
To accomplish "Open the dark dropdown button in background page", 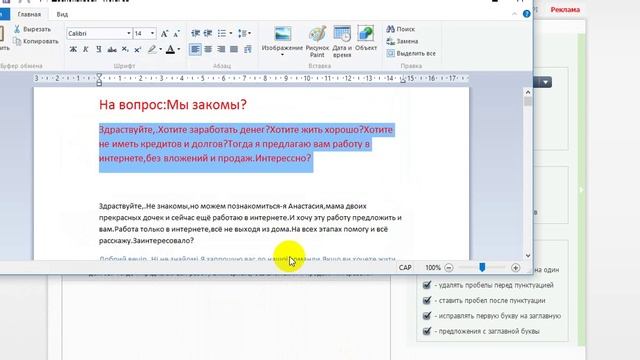I will [546, 82].
